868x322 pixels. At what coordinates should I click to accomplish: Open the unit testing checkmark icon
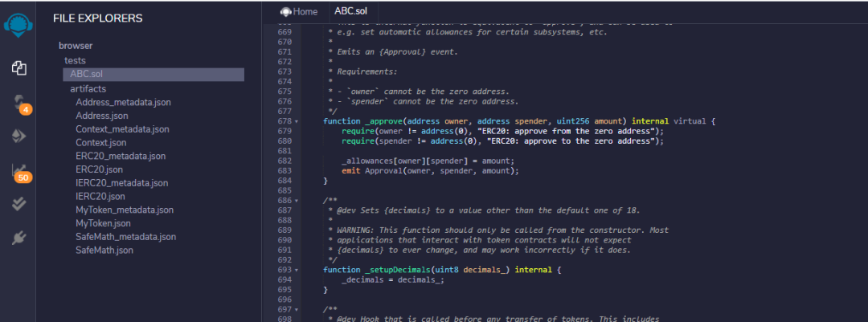point(18,204)
